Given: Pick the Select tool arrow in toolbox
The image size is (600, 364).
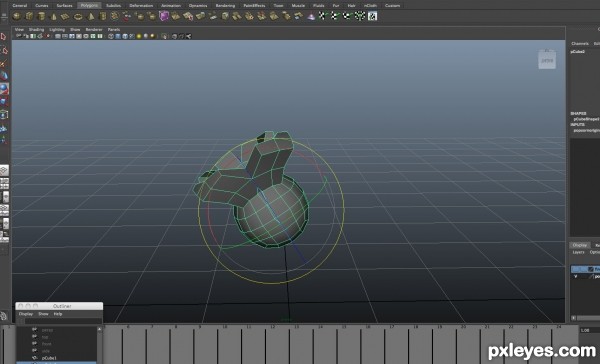Looking at the screenshot, I should tap(4, 37).
